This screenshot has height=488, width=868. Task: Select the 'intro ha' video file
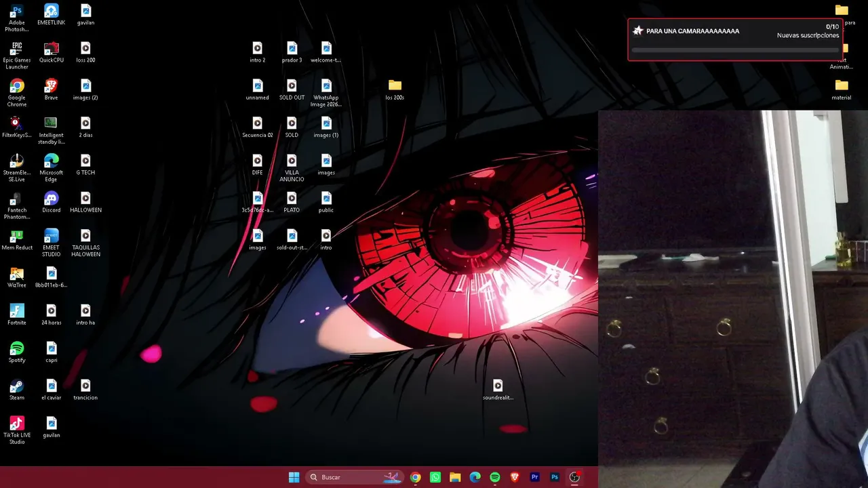[85, 314]
